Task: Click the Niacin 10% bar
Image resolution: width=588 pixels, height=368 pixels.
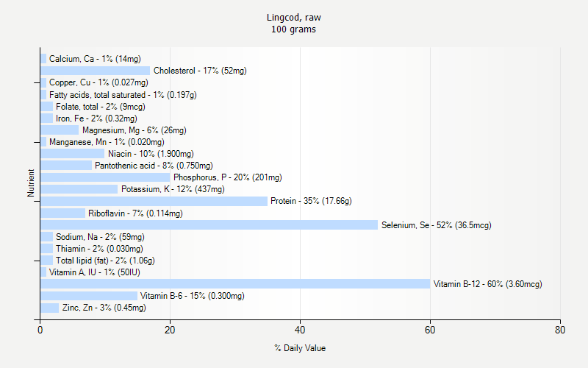Action: [72, 154]
